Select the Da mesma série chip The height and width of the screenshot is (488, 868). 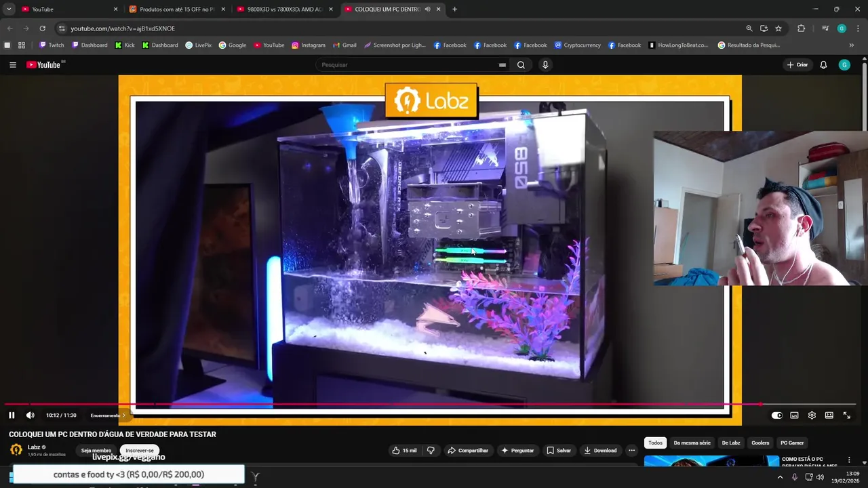pos(692,443)
